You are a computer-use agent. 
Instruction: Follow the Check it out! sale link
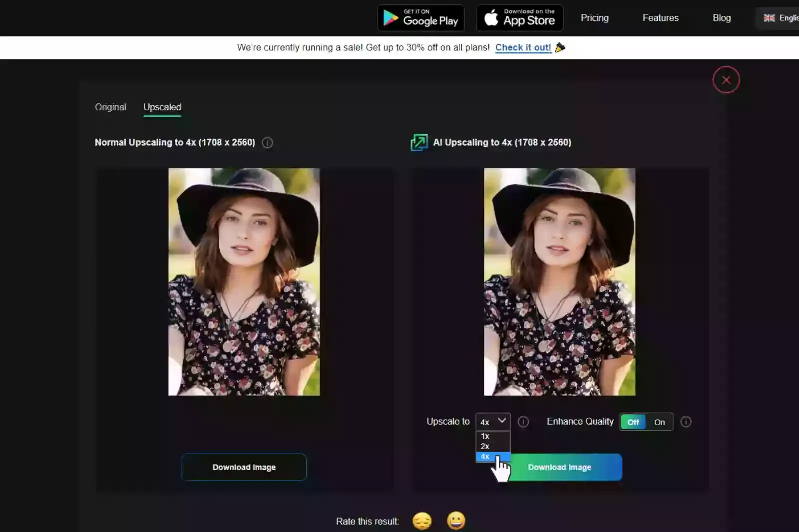523,47
